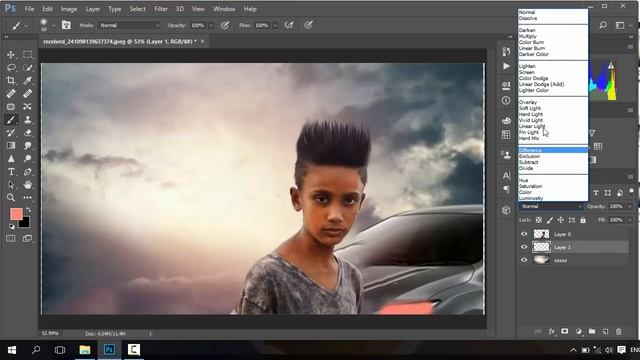Expand status bar document info arrow

click(x=150, y=333)
